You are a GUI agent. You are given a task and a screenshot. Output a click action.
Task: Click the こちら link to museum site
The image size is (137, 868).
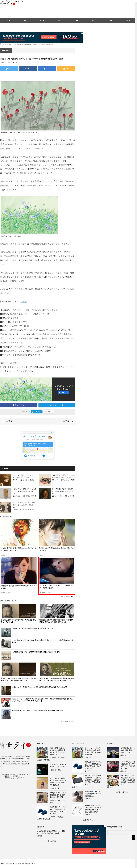pos(24,301)
